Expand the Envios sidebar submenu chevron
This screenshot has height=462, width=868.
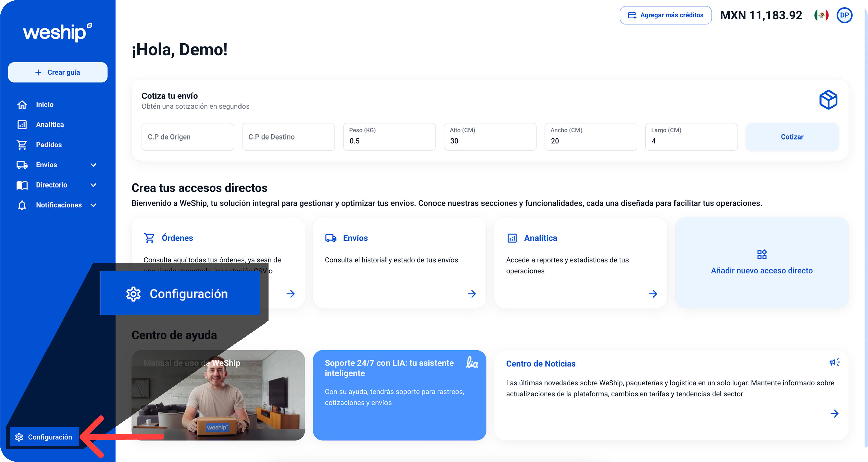coord(94,165)
